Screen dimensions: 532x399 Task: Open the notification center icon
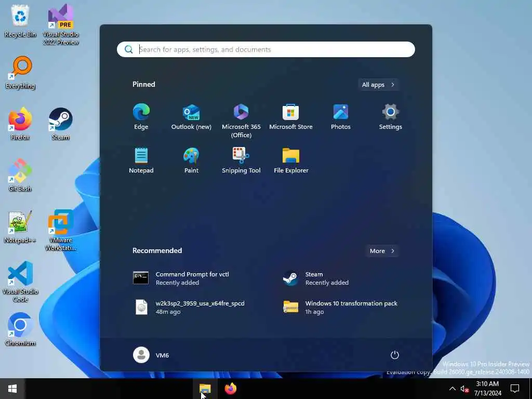tap(515, 389)
